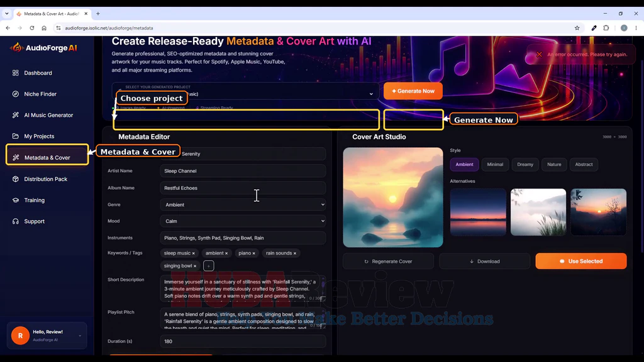
Task: Remove the piano tag
Action: pyautogui.click(x=254, y=253)
